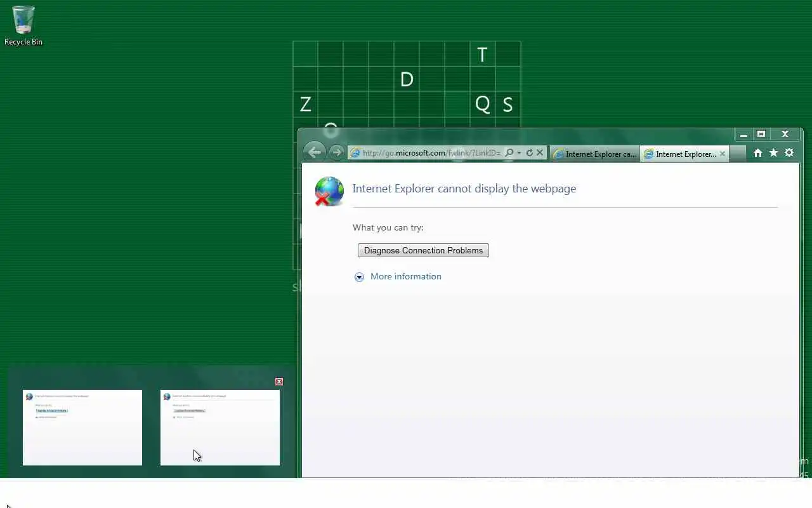
Task: Click letter T in the background grid
Action: tap(482, 55)
